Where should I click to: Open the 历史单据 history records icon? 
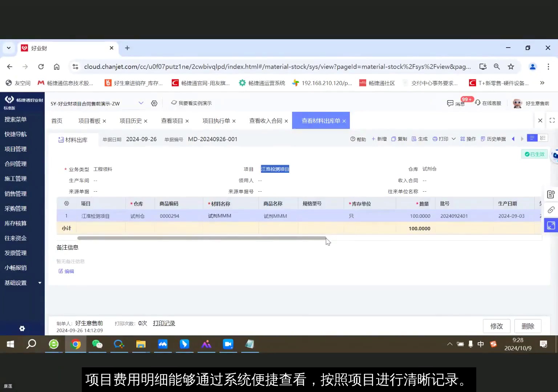point(483,139)
